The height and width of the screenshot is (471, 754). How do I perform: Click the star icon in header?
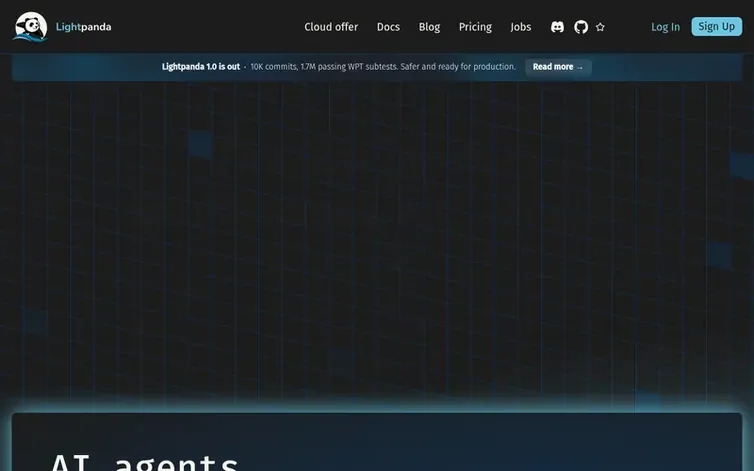pyautogui.click(x=600, y=27)
